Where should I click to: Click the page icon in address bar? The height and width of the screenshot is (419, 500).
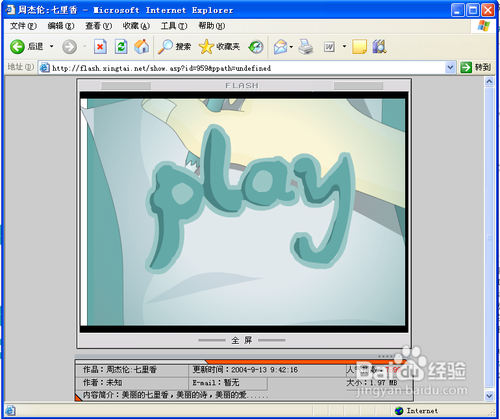(x=45, y=68)
